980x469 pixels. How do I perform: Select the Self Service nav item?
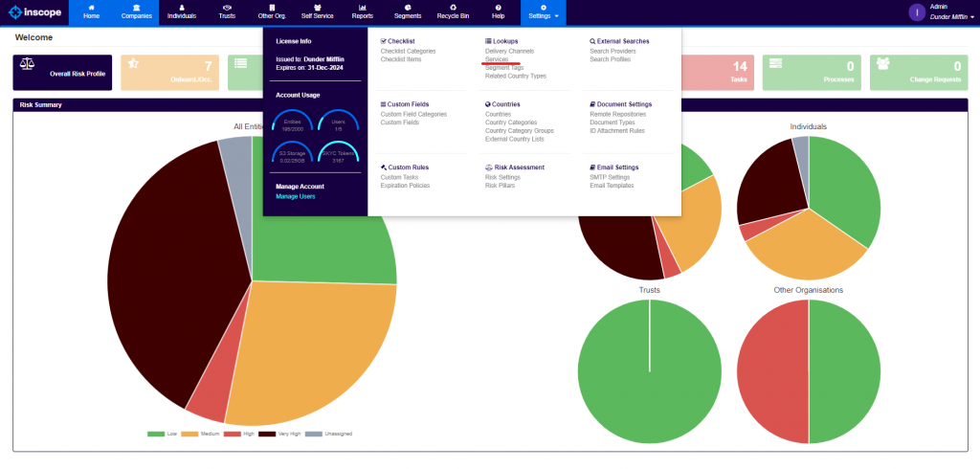click(317, 12)
